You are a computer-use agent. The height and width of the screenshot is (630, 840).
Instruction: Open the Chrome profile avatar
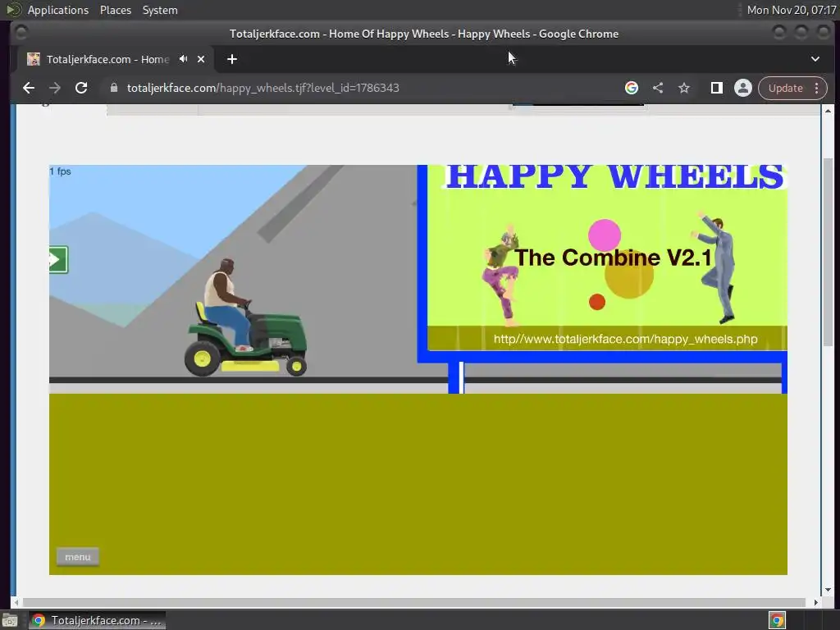click(743, 88)
